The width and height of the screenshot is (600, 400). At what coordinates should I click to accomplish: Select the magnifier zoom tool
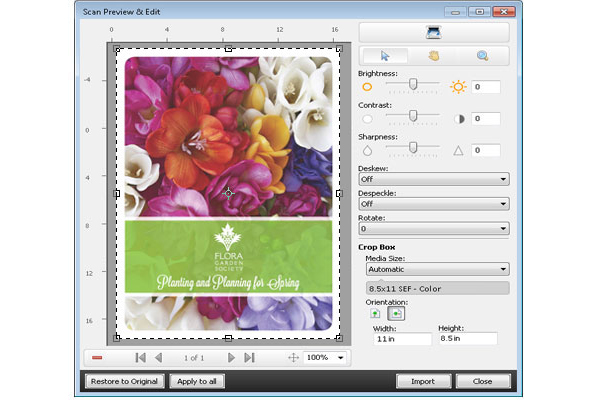(x=482, y=56)
